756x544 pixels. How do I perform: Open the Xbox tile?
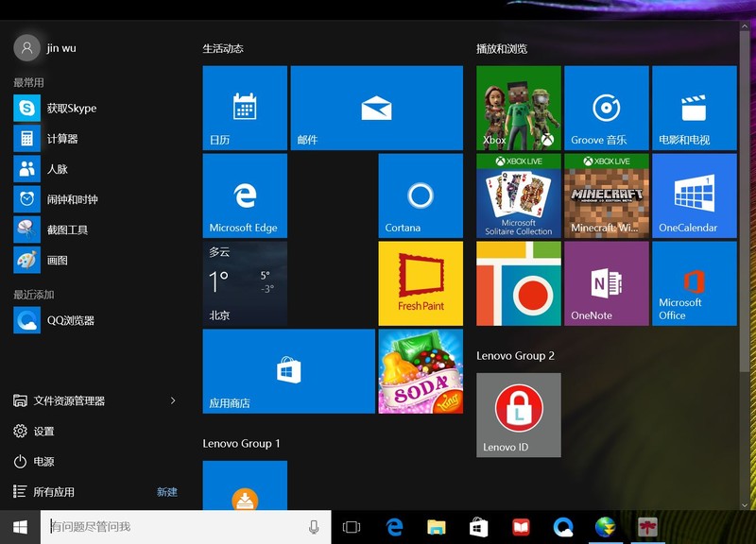pyautogui.click(x=518, y=108)
